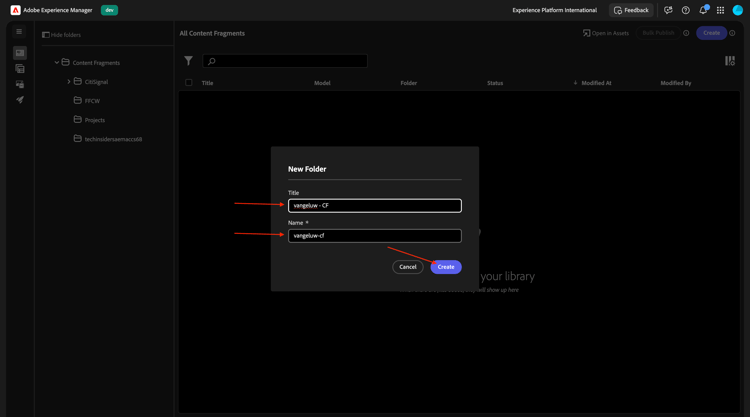The height and width of the screenshot is (417, 750).
Task: Open the filter funnel icon
Action: [188, 61]
